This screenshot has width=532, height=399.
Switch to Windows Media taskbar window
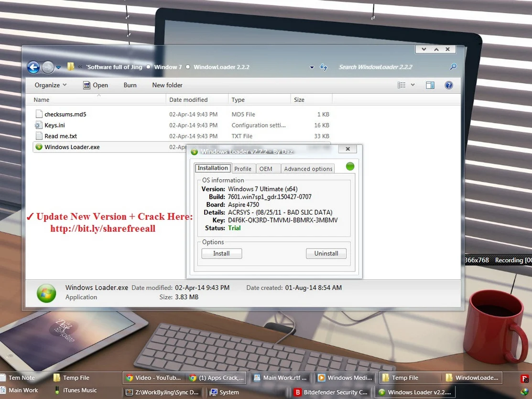(x=346, y=377)
